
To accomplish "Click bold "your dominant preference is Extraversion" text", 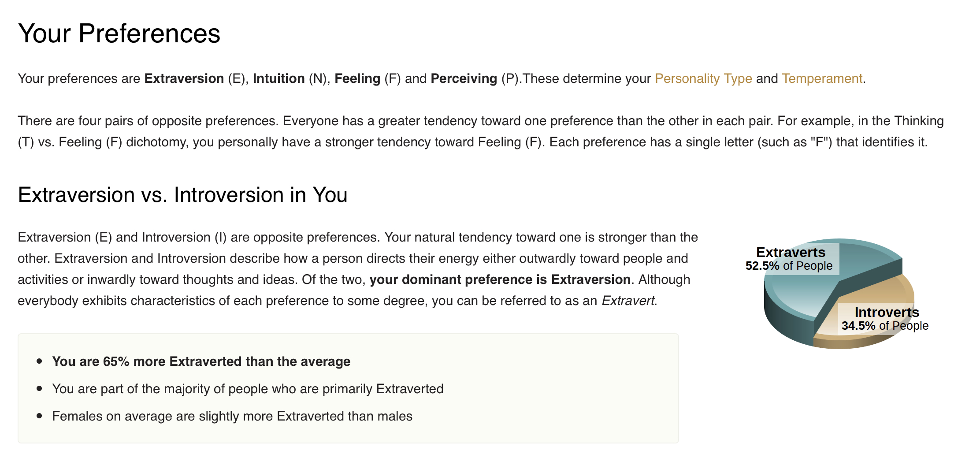I will coord(500,279).
